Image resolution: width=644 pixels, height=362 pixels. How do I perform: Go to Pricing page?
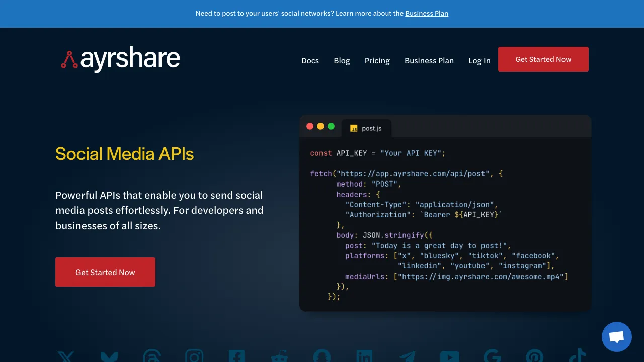point(377,60)
